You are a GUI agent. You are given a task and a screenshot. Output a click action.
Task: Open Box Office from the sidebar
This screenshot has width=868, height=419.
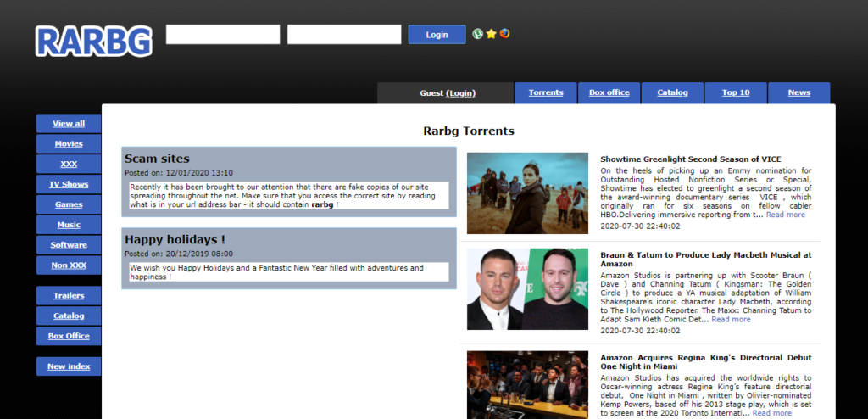[69, 336]
